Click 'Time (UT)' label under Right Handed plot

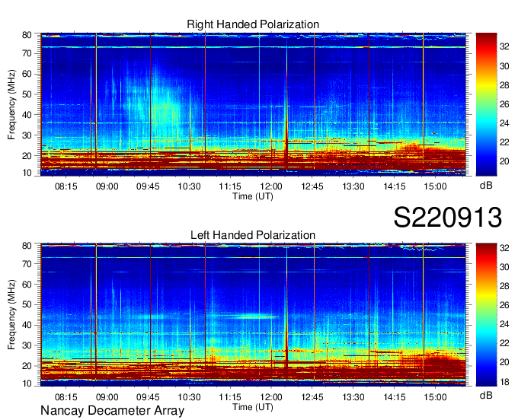(253, 196)
